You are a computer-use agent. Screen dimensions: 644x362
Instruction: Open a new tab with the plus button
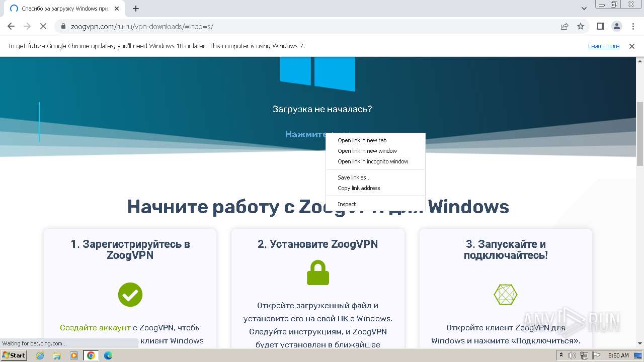click(x=136, y=9)
